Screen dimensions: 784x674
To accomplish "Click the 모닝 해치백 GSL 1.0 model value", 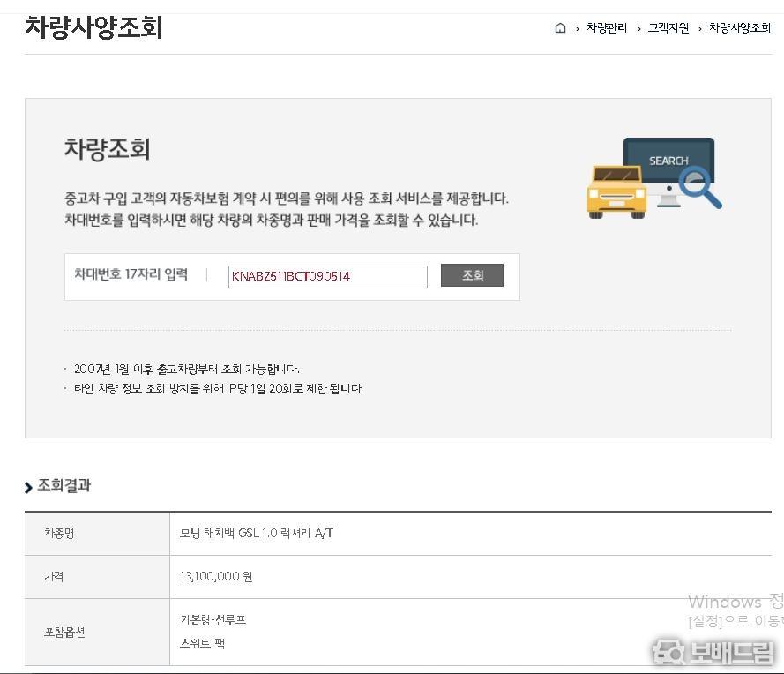I will click(x=257, y=534).
